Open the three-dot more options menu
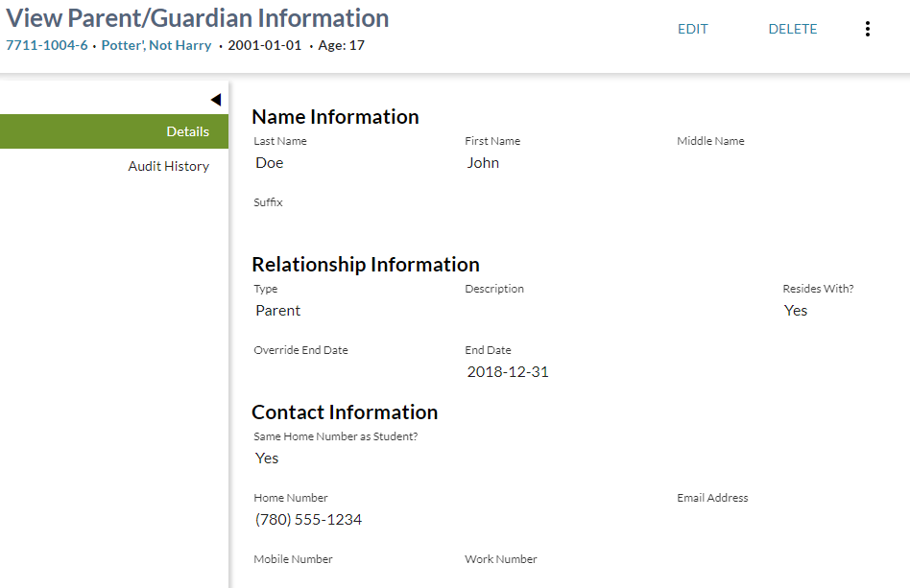910x588 pixels. click(x=868, y=29)
